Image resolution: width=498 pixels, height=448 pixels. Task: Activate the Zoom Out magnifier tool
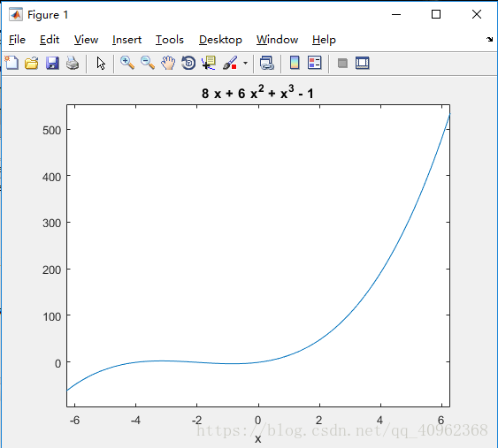(148, 63)
